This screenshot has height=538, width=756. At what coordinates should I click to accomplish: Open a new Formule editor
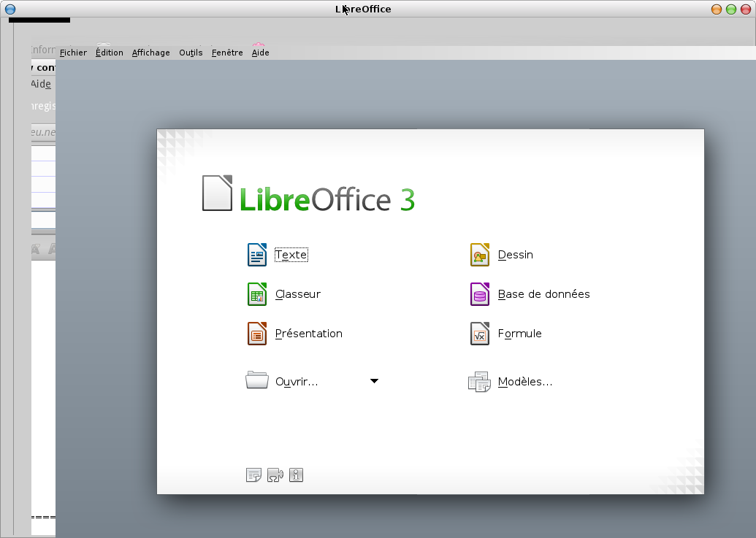point(505,334)
